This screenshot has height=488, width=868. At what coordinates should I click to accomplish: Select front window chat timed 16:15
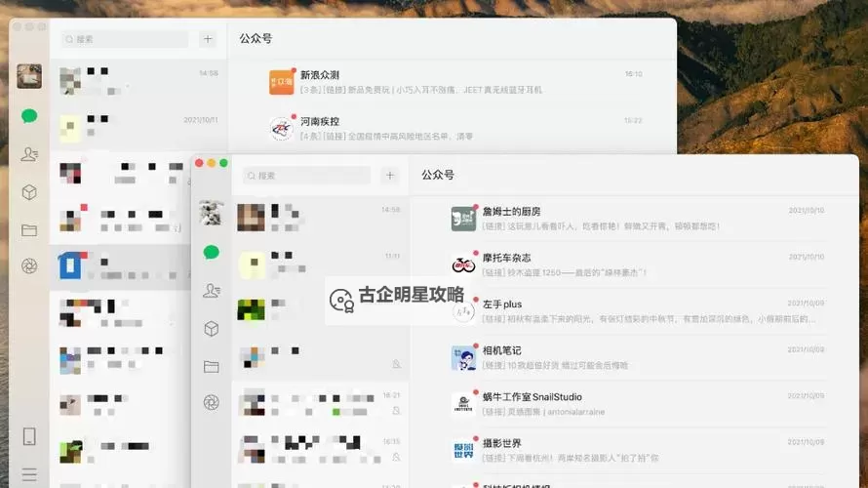tap(320, 449)
